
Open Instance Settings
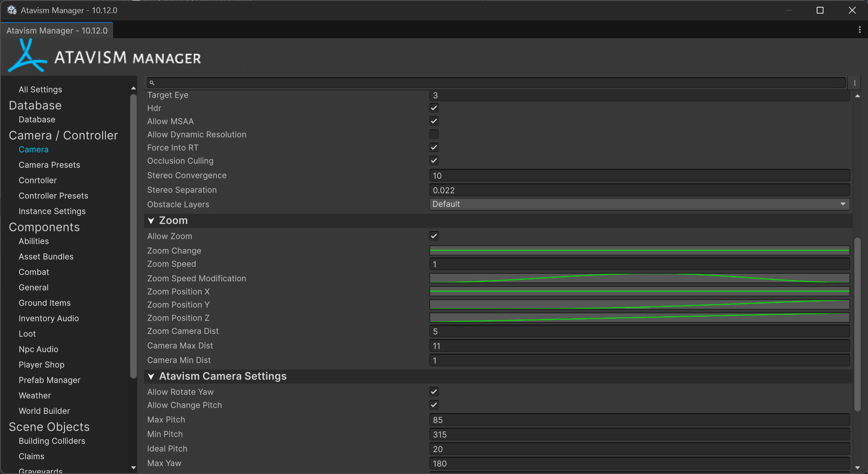point(52,211)
